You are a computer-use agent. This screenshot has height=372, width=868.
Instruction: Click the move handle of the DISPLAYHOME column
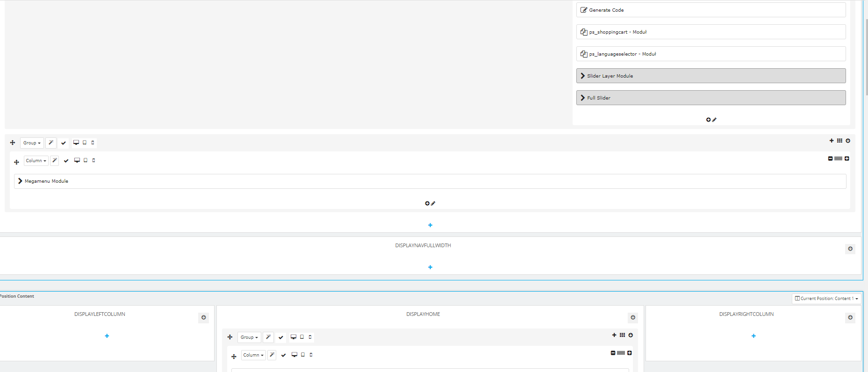234,357
